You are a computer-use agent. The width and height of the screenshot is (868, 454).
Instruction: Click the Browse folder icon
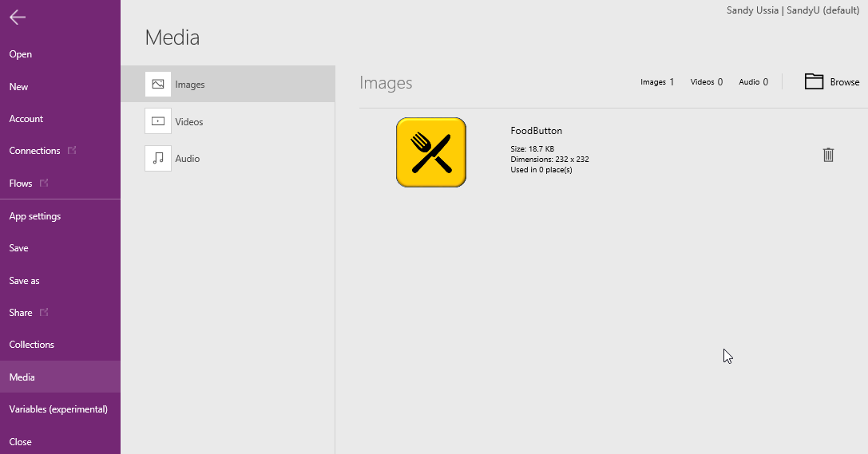coord(814,81)
